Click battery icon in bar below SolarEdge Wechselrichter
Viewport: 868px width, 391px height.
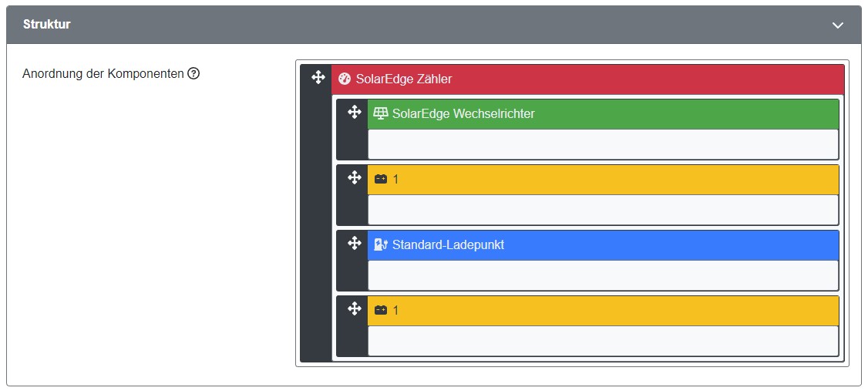(381, 179)
